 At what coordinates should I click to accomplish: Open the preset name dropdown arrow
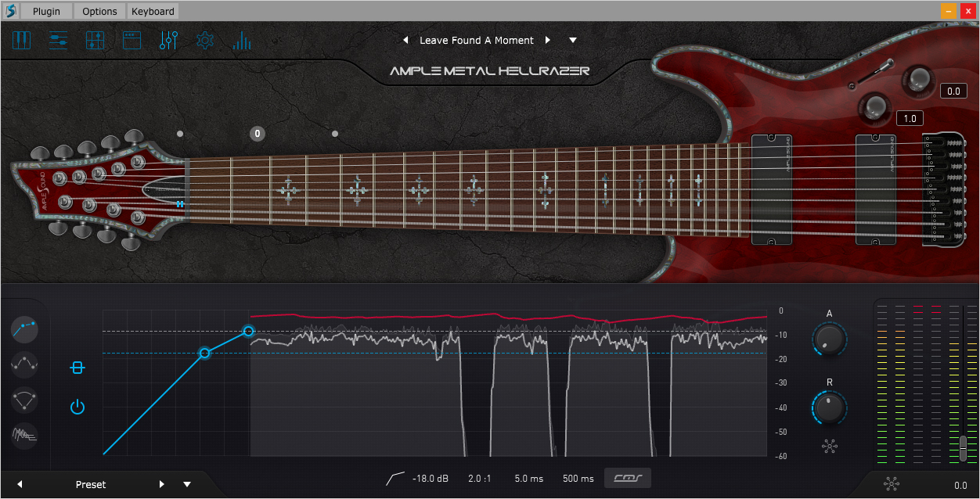point(573,40)
